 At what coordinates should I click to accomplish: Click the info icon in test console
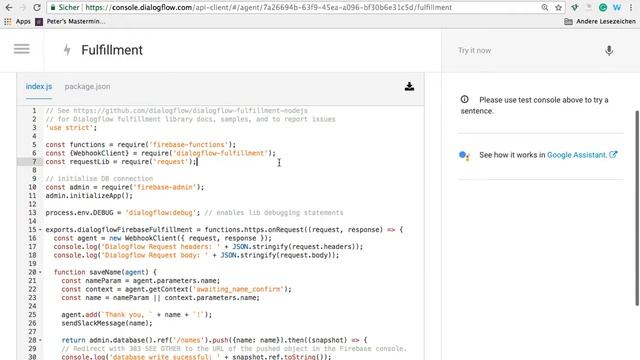pyautogui.click(x=464, y=99)
